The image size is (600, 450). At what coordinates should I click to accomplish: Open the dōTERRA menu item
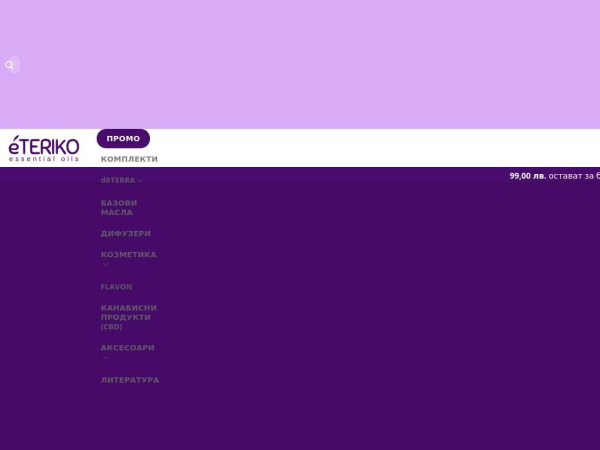118,180
